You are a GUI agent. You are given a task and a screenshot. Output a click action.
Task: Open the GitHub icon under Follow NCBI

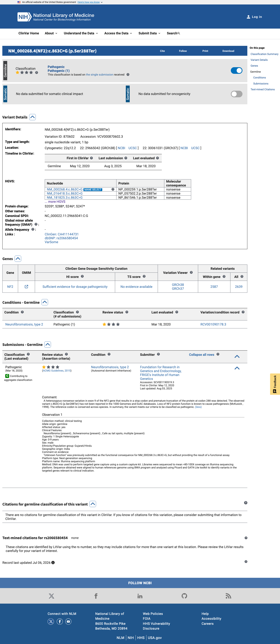[x=184, y=596]
